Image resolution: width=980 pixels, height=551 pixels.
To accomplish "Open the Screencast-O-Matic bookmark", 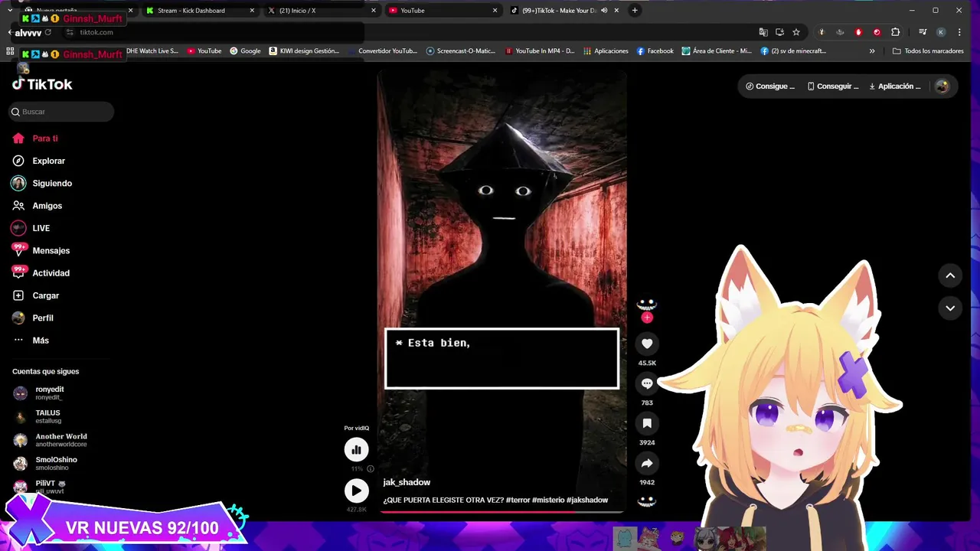I will [461, 51].
